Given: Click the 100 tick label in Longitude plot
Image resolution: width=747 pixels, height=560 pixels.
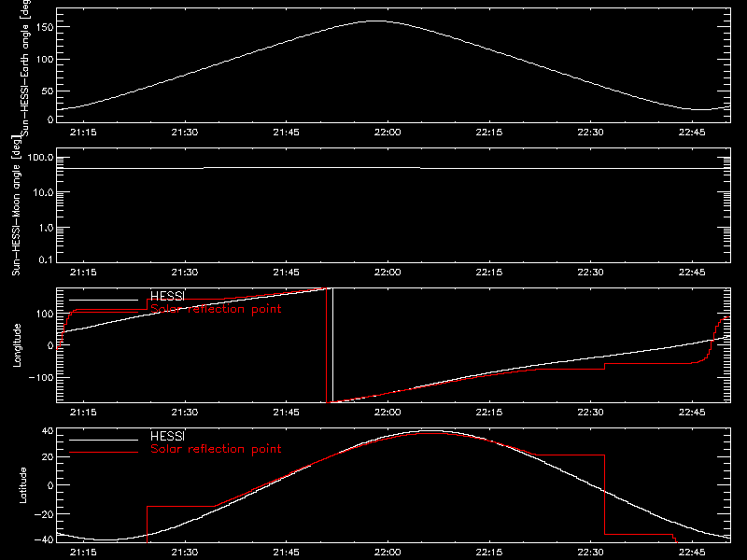Looking at the screenshot, I should (x=45, y=314).
